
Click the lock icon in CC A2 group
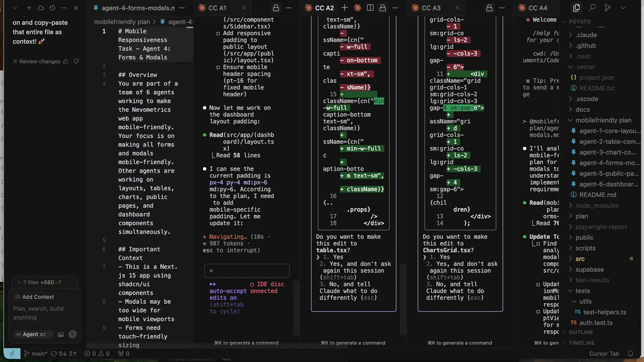point(383,8)
